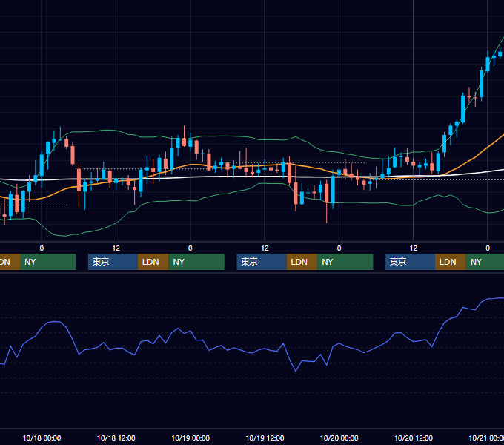Click the hour label 12 above the 10/20 東京 block

pos(414,248)
